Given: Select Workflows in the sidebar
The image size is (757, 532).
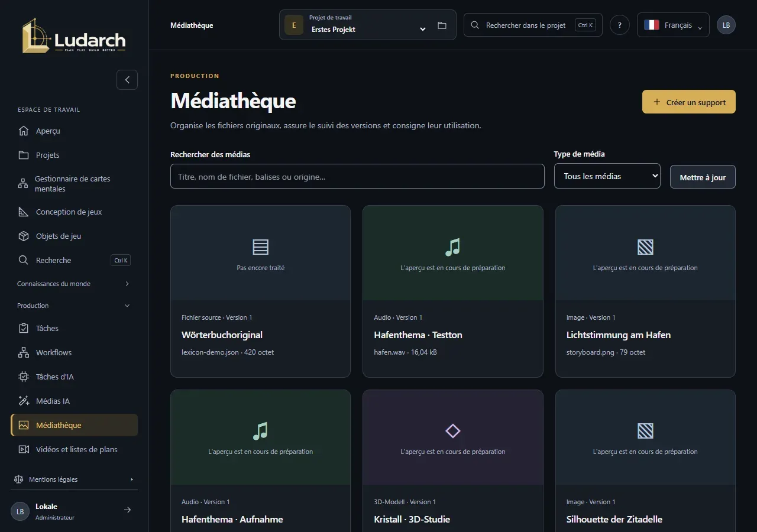Looking at the screenshot, I should (74, 352).
